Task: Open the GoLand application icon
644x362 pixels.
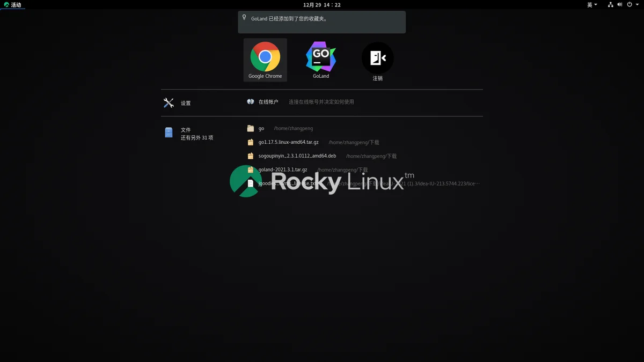Action: coord(321,57)
